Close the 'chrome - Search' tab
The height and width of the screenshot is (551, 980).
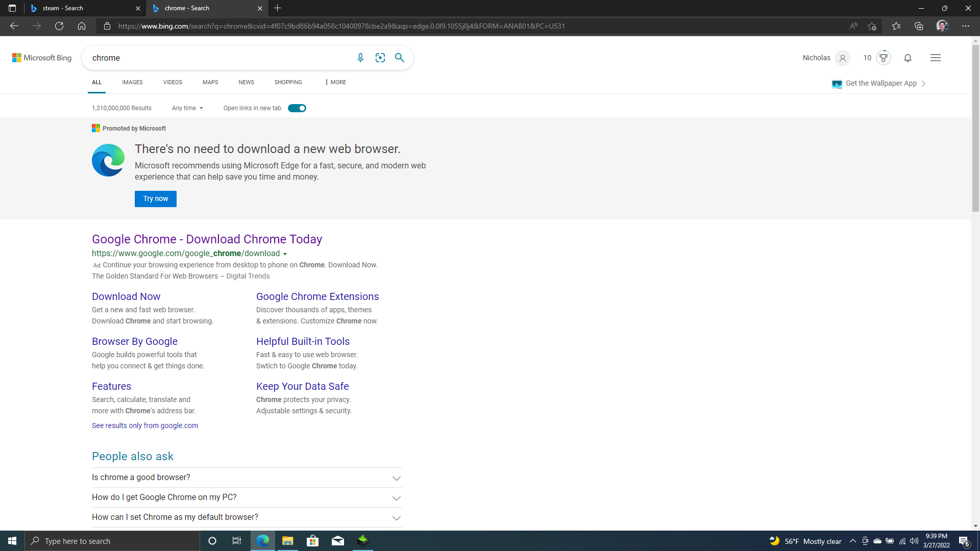tap(260, 8)
